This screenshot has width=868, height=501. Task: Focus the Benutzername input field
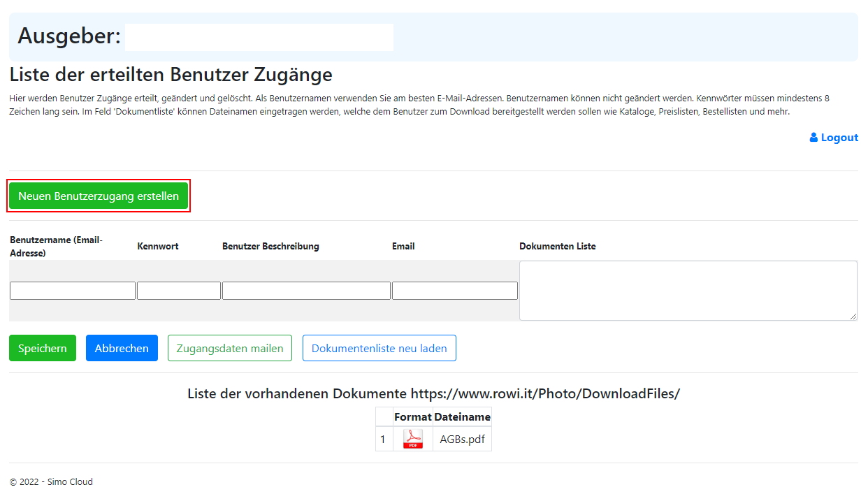coord(73,291)
